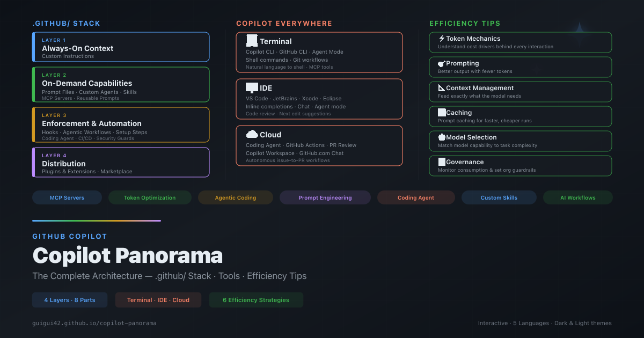Viewport: 644px width, 338px height.
Task: Click the Natural language to shell · MCP tools line
Action: (x=289, y=67)
